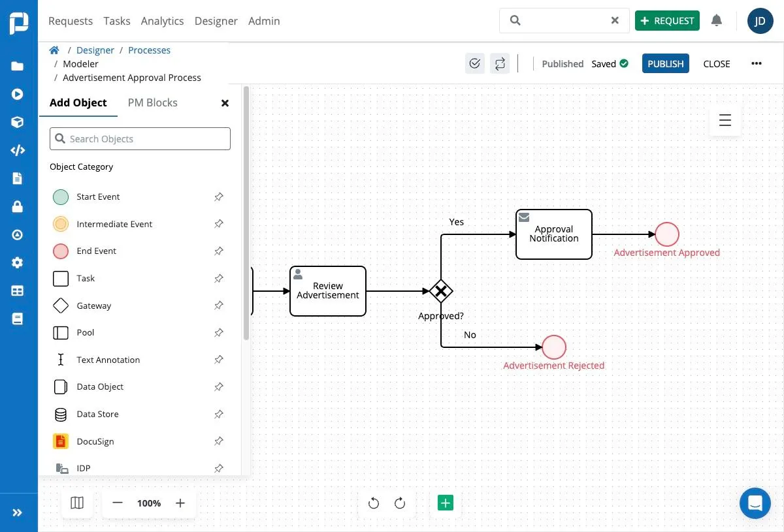The image size is (784, 532).
Task: Pin the Task object
Action: click(219, 278)
